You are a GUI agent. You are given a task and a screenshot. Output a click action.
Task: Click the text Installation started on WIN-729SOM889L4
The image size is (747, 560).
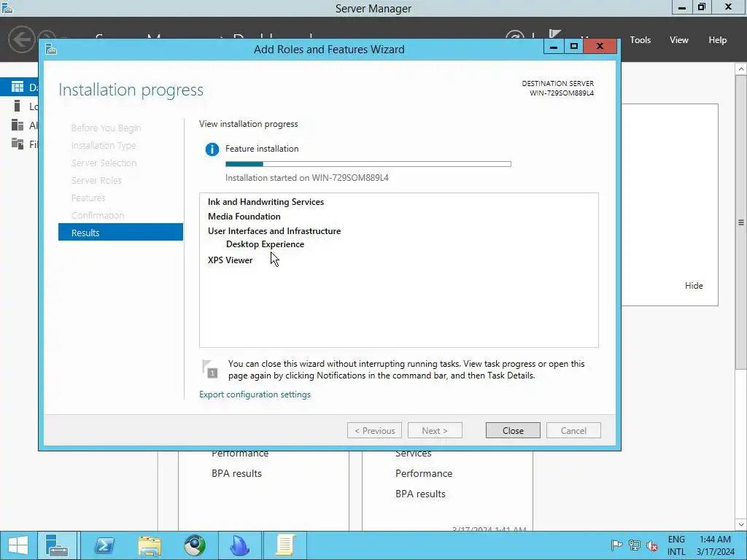click(307, 178)
